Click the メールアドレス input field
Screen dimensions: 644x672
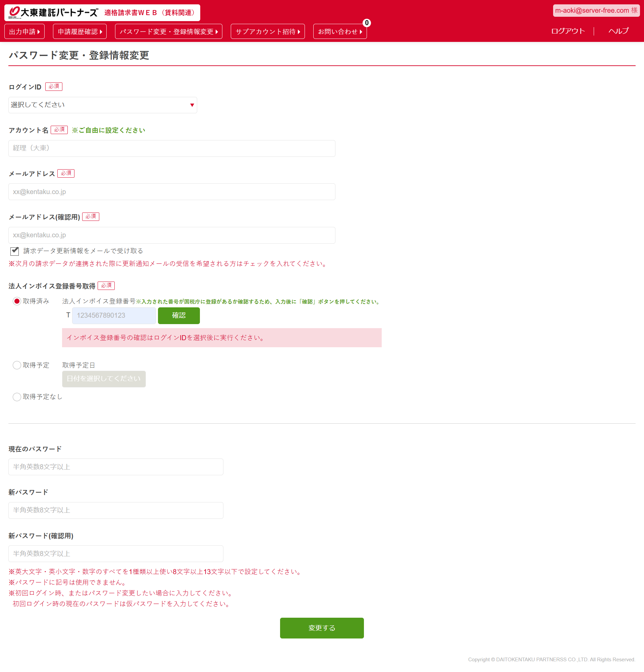click(x=171, y=192)
